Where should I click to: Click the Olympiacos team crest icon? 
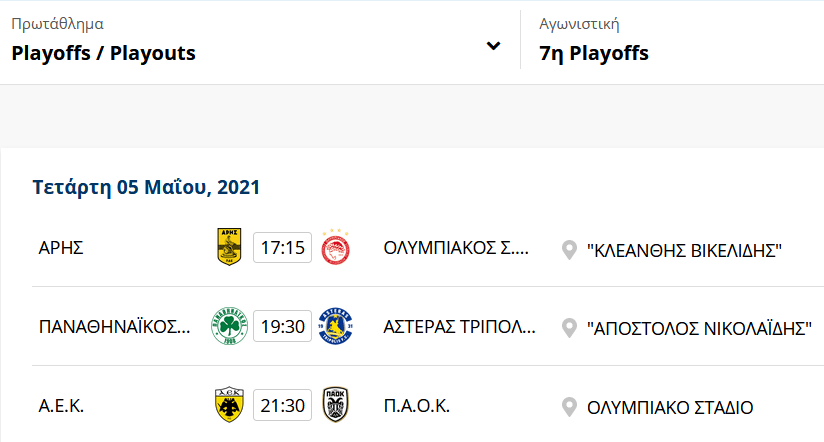click(334, 247)
